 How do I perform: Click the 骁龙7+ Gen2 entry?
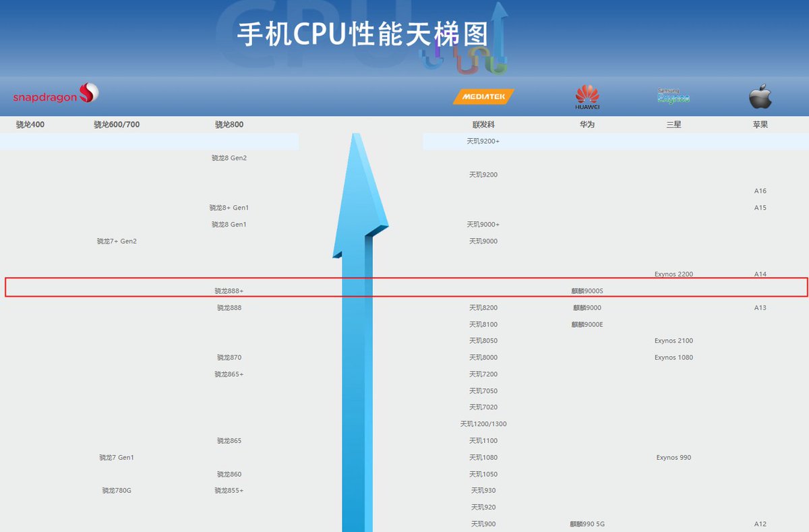(117, 241)
